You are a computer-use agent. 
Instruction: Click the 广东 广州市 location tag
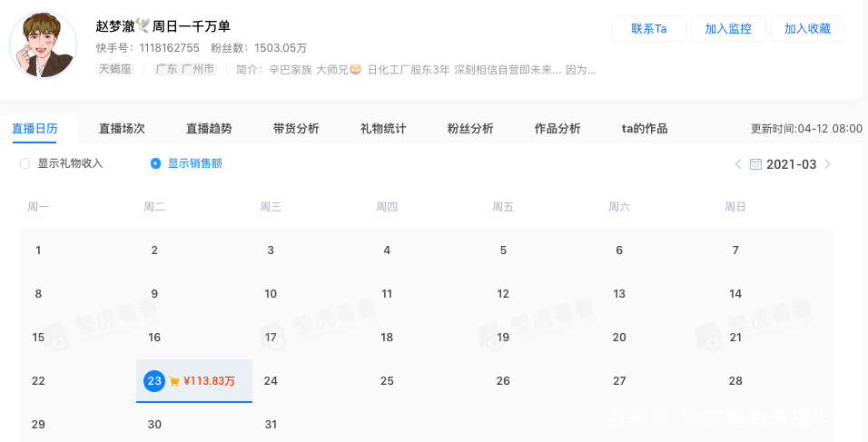pyautogui.click(x=185, y=69)
